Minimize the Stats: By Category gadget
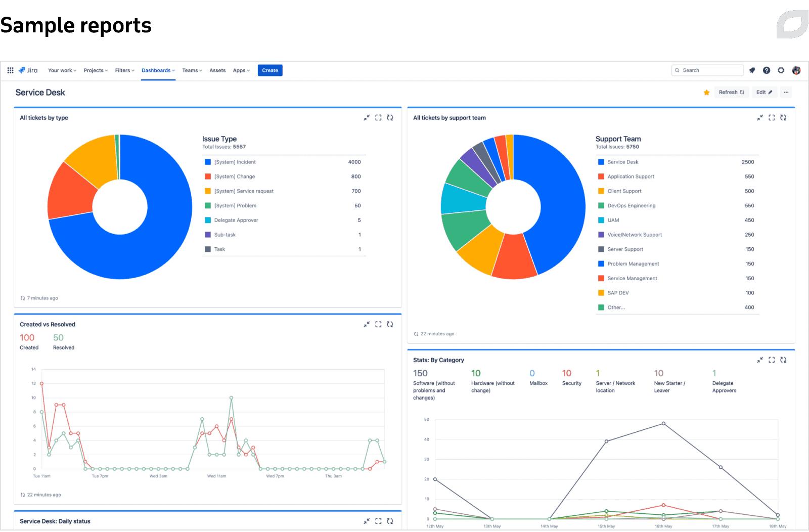809x532 pixels. pyautogui.click(x=760, y=360)
